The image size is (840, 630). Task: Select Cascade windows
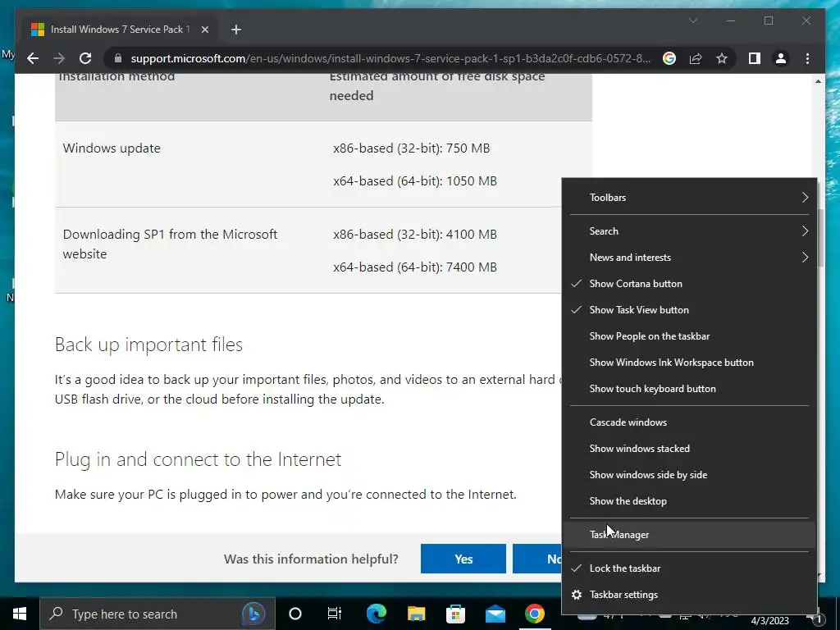tap(689, 422)
